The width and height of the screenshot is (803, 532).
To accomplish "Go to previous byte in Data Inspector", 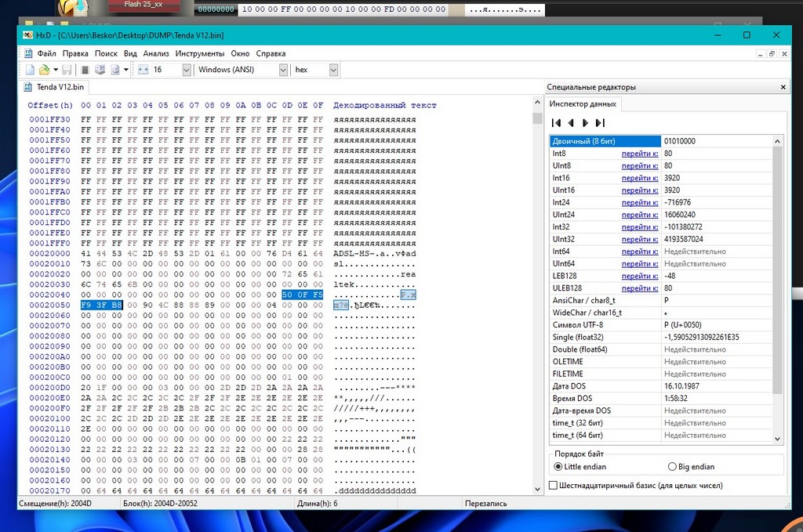I will pyautogui.click(x=572, y=123).
